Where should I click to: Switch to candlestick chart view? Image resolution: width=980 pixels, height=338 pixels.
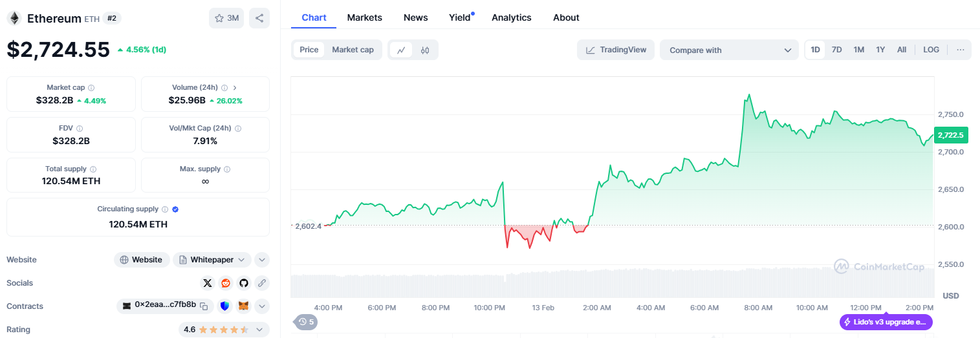[425, 50]
